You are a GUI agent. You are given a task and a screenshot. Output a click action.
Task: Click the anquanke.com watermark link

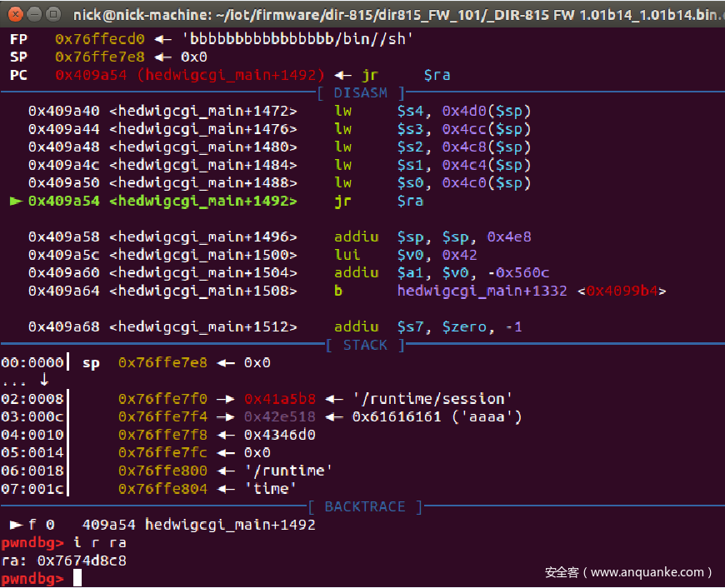629,572
